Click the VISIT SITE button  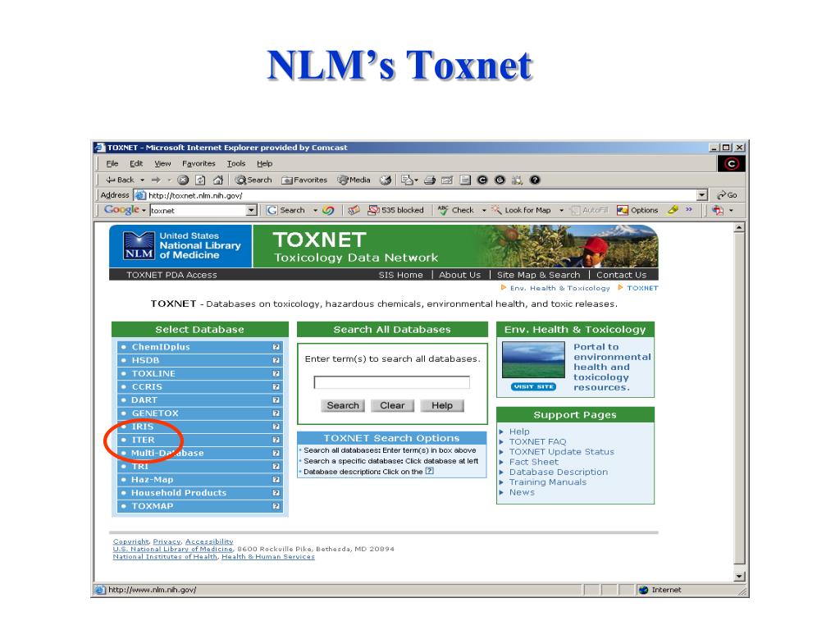pyautogui.click(x=533, y=386)
